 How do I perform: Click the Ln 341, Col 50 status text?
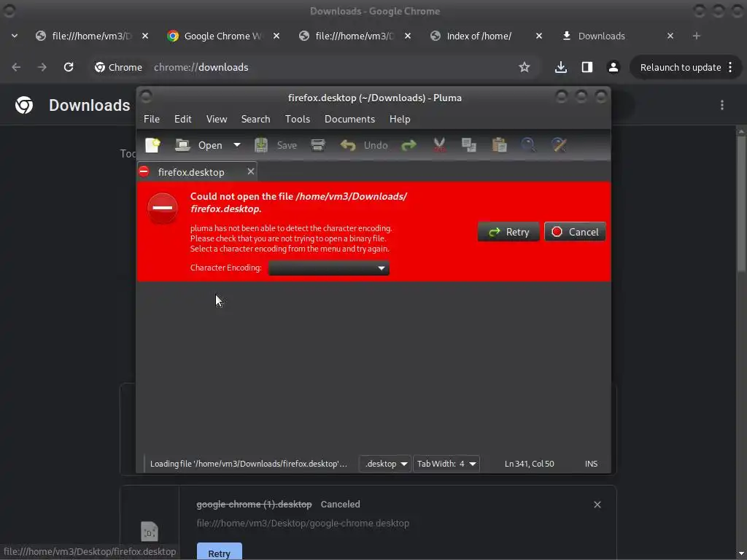click(529, 464)
